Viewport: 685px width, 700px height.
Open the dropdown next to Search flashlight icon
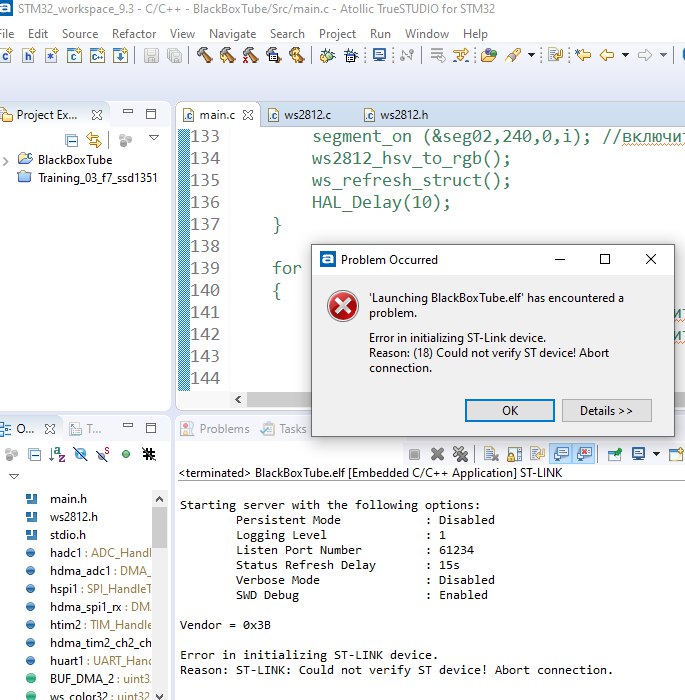point(531,55)
